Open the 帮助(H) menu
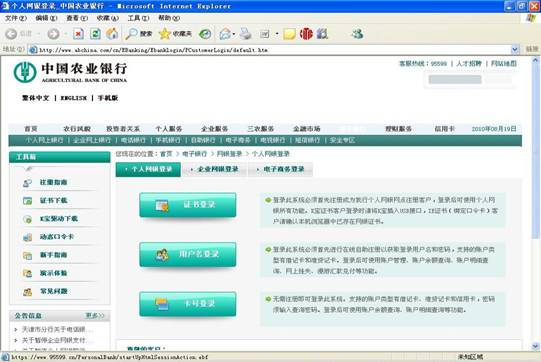541x362 pixels. 169,18
